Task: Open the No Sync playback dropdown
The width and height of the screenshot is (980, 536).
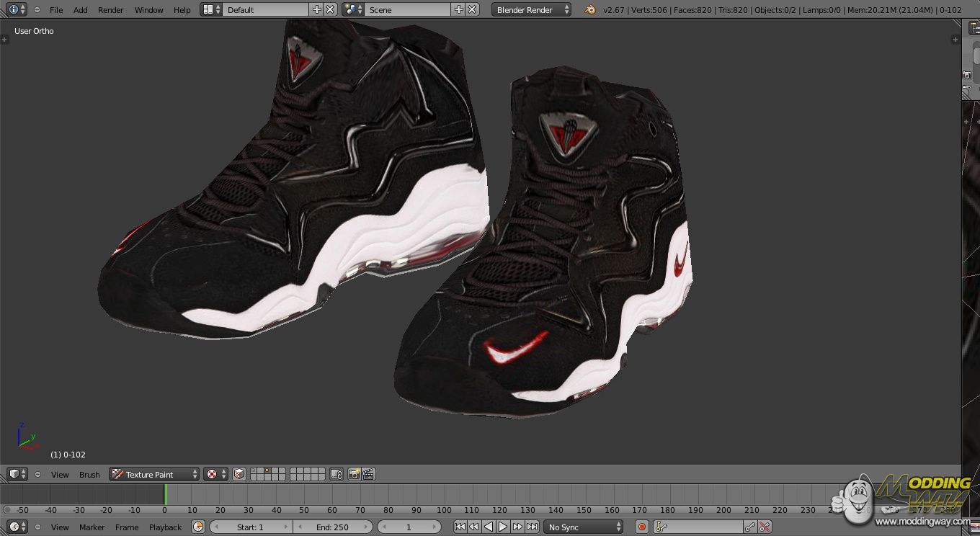Action: pyautogui.click(x=582, y=527)
